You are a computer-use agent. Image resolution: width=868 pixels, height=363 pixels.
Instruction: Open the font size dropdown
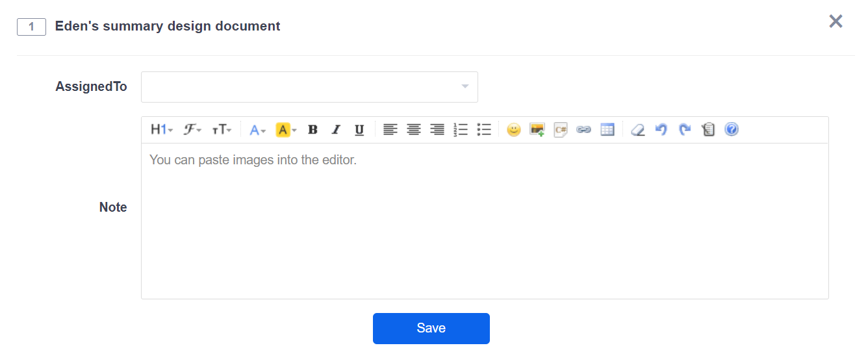pos(222,130)
